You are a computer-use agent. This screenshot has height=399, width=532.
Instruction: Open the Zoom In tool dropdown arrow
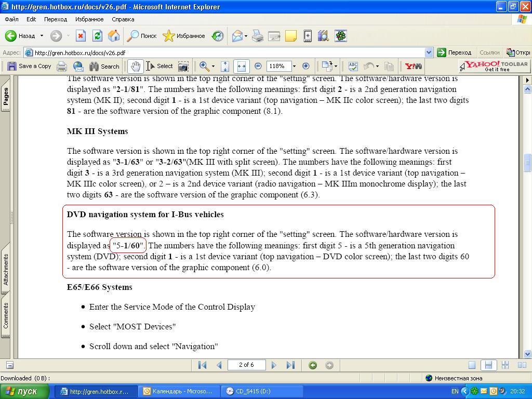click(x=213, y=66)
